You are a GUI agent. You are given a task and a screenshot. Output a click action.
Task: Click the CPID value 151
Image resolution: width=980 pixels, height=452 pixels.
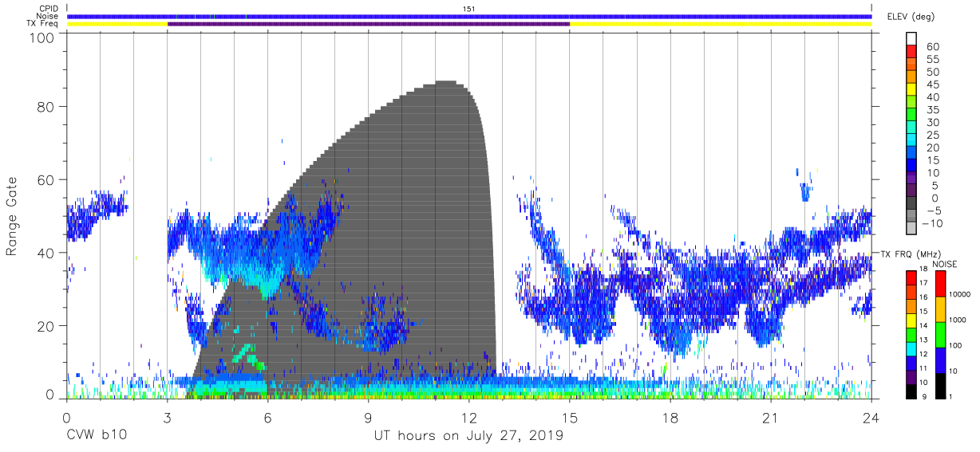469,9
